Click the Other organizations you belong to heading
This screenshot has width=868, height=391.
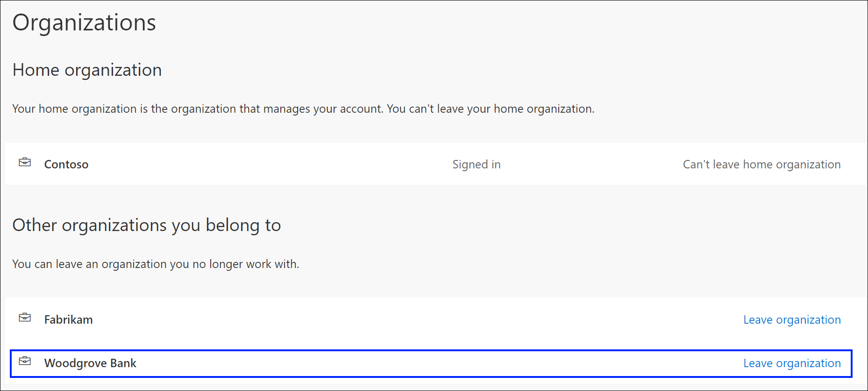click(x=147, y=225)
